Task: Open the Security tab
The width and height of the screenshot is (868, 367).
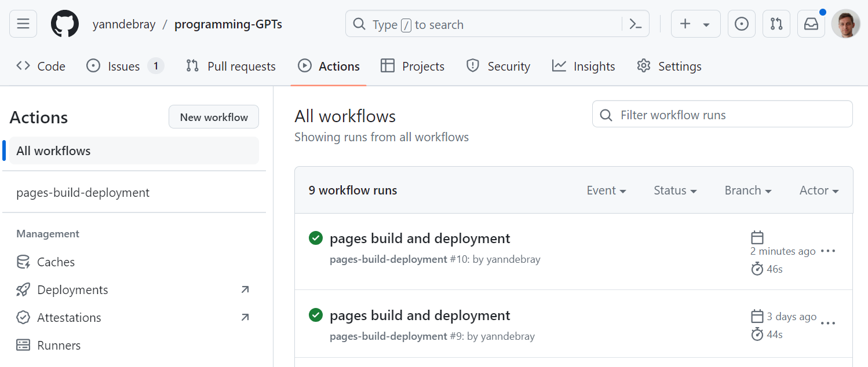Action: pos(498,66)
